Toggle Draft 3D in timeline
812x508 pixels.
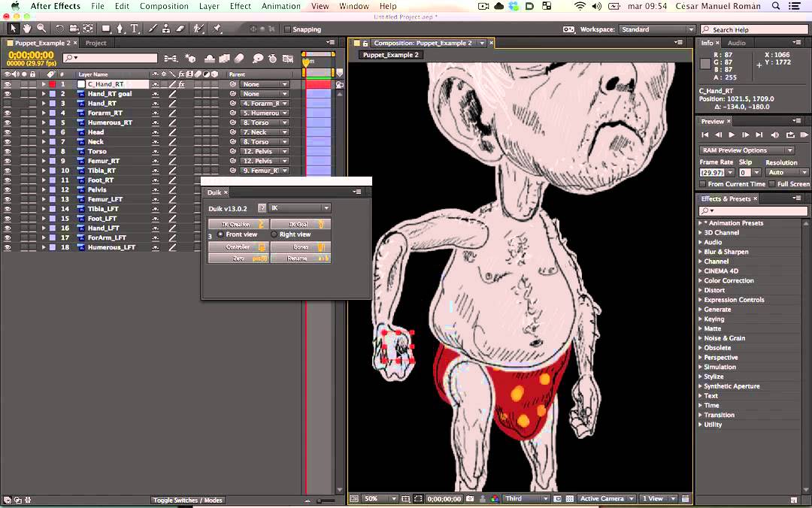click(x=190, y=59)
